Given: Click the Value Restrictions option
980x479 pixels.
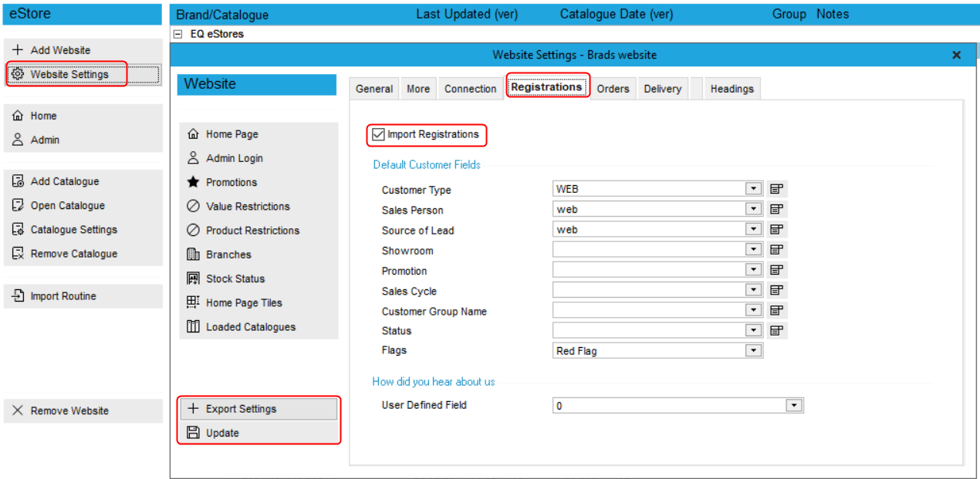Looking at the screenshot, I should tap(195, 206).
